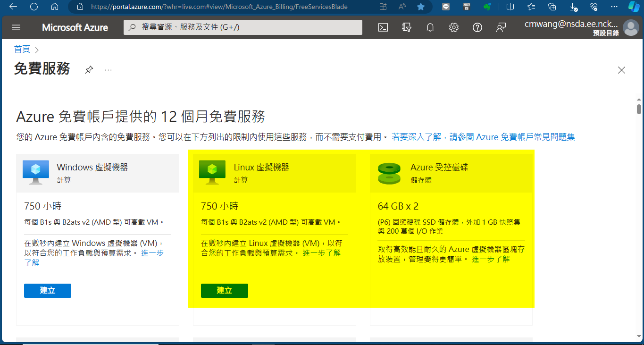Select the Linux card 750 小時 text
Viewport: 644px width, 345px height.
[219, 206]
